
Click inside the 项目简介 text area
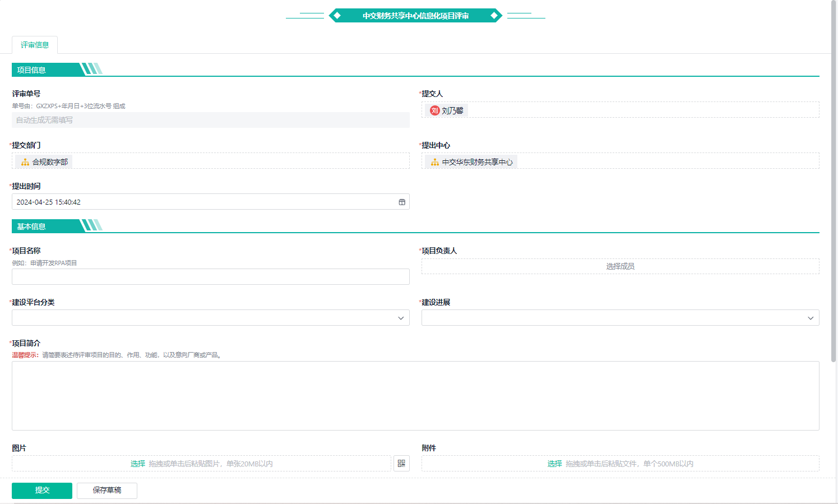(x=415, y=395)
